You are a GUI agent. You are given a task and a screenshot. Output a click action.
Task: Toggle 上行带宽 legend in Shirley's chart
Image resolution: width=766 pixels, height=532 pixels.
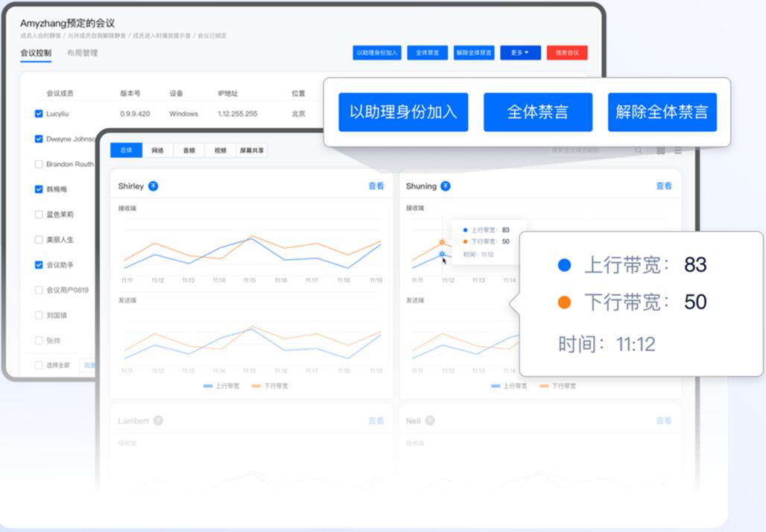[x=221, y=386]
